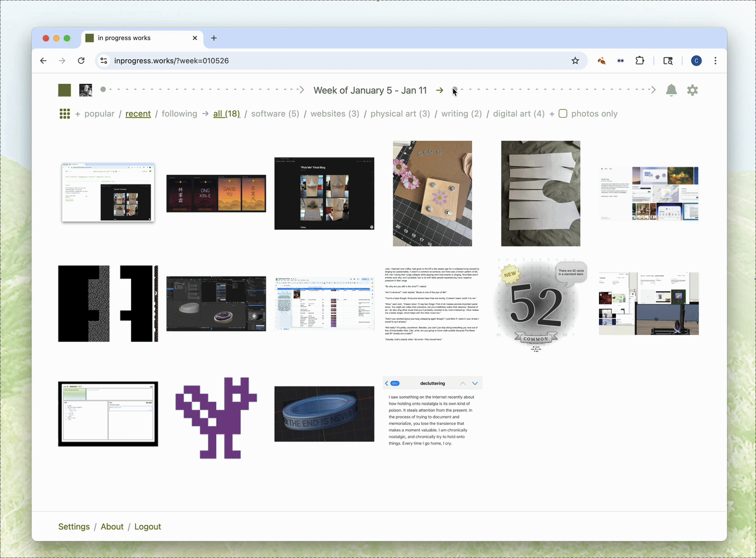Image resolution: width=756 pixels, height=558 pixels.
Task: Open Chrome three-dot menu
Action: [715, 61]
